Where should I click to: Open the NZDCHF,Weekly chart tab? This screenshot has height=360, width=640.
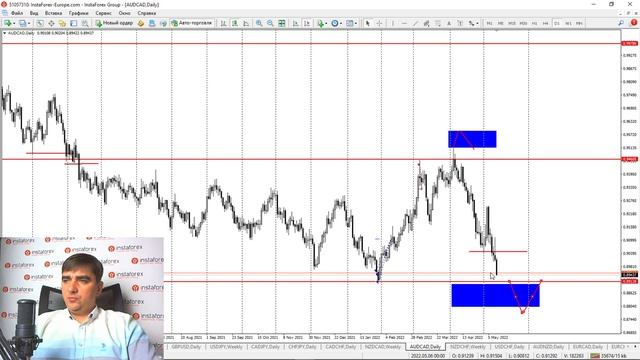[468, 347]
